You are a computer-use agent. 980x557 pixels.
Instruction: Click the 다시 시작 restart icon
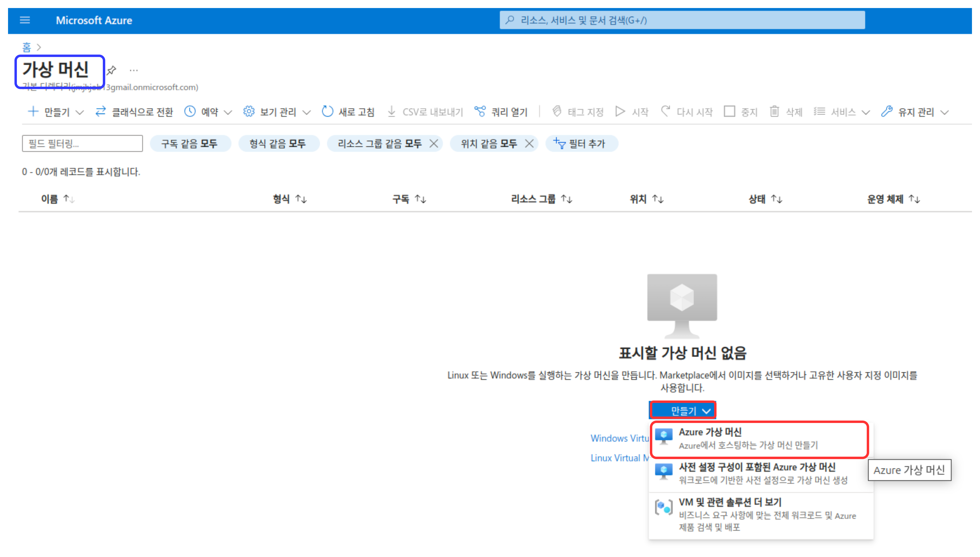(x=666, y=112)
